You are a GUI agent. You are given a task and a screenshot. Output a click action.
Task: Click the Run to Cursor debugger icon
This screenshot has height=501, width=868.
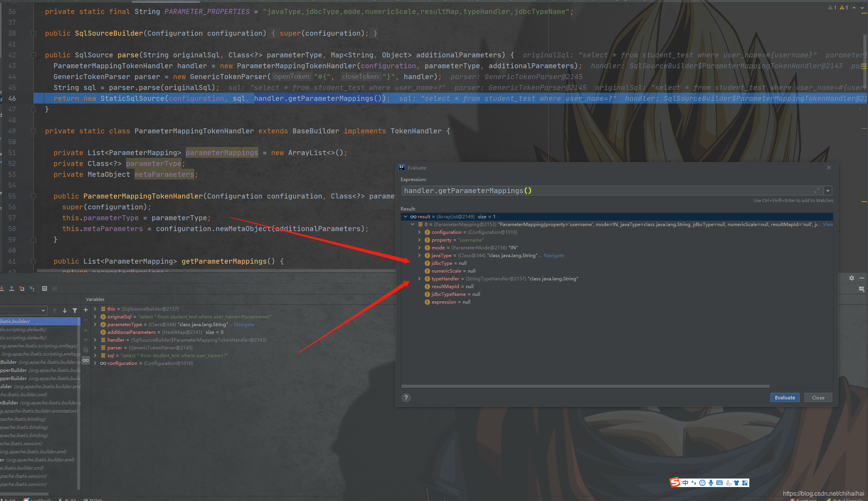[32, 289]
